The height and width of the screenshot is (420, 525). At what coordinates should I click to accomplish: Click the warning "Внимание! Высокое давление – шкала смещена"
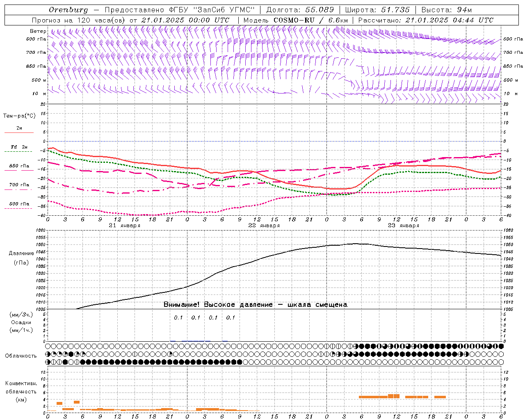[x=256, y=305]
